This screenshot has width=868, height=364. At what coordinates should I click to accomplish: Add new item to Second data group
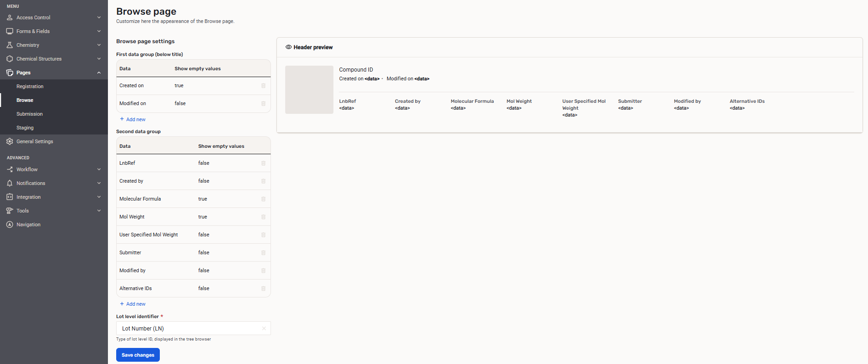[133, 304]
